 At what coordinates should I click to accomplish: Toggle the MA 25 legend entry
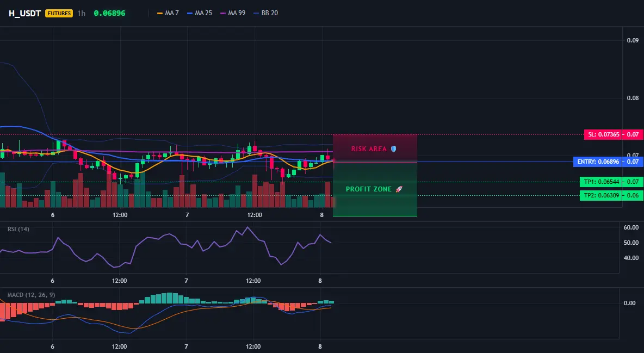[x=200, y=13]
